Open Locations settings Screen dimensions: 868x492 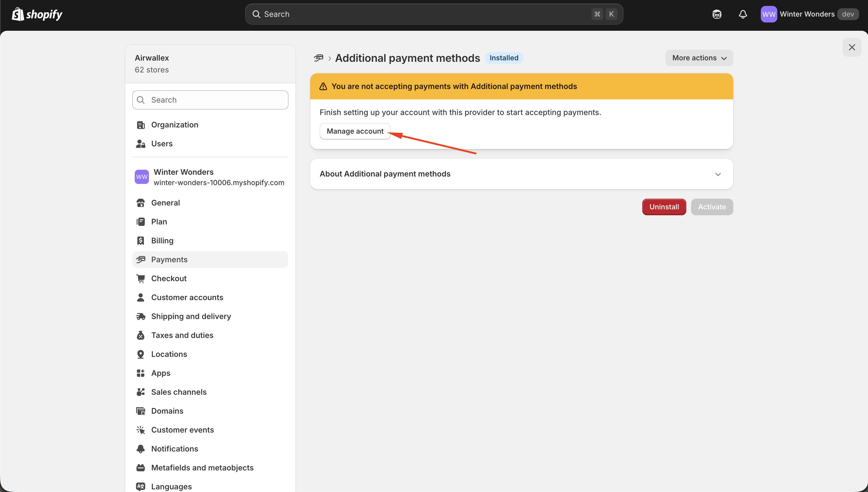210,355
